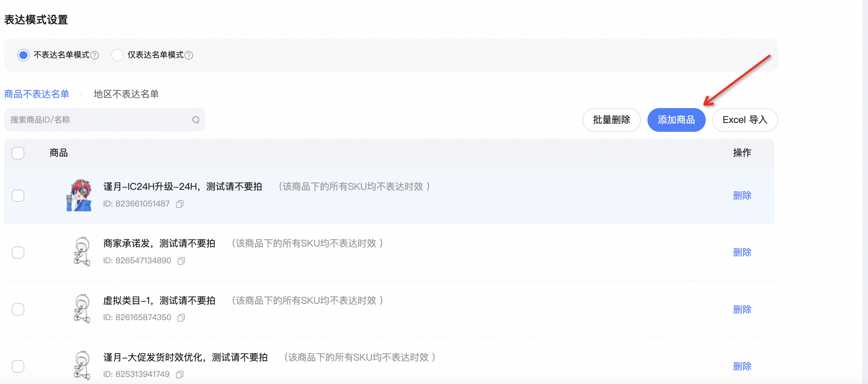Focus the 搜索商品ID/名称 search field

coord(105,120)
